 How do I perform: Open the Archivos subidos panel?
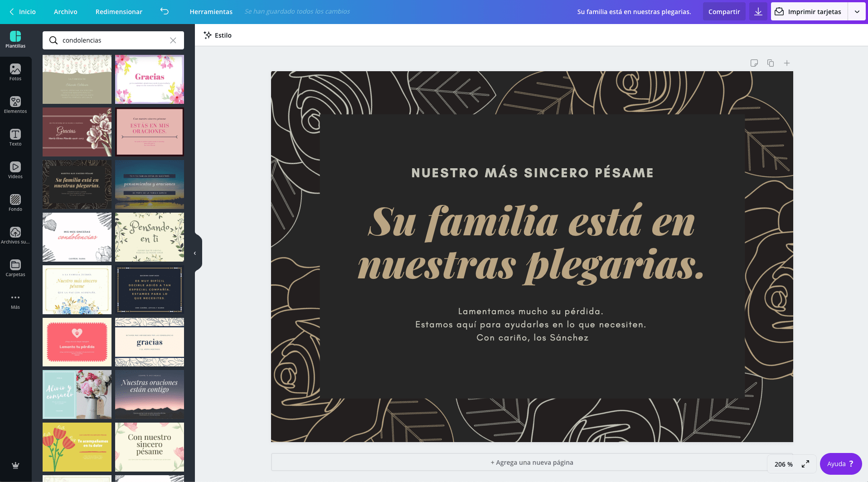15,236
